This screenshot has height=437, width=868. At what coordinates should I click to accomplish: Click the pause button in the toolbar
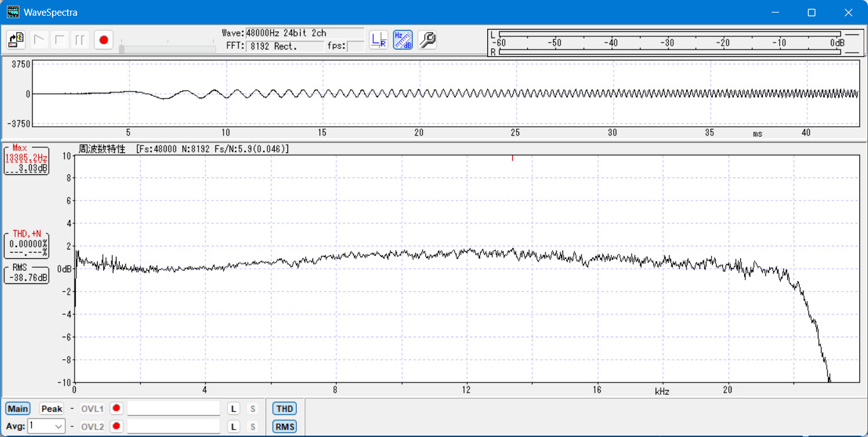point(80,40)
